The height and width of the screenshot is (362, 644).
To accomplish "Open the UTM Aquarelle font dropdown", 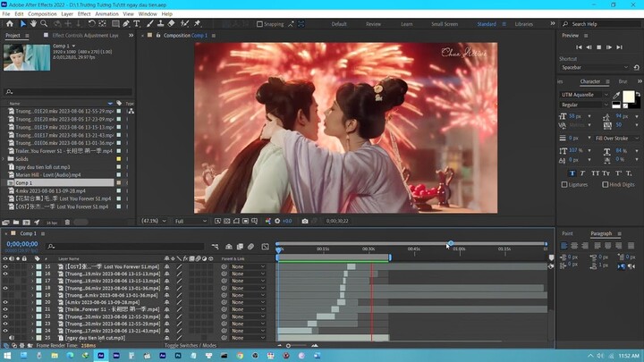I will [584, 95].
